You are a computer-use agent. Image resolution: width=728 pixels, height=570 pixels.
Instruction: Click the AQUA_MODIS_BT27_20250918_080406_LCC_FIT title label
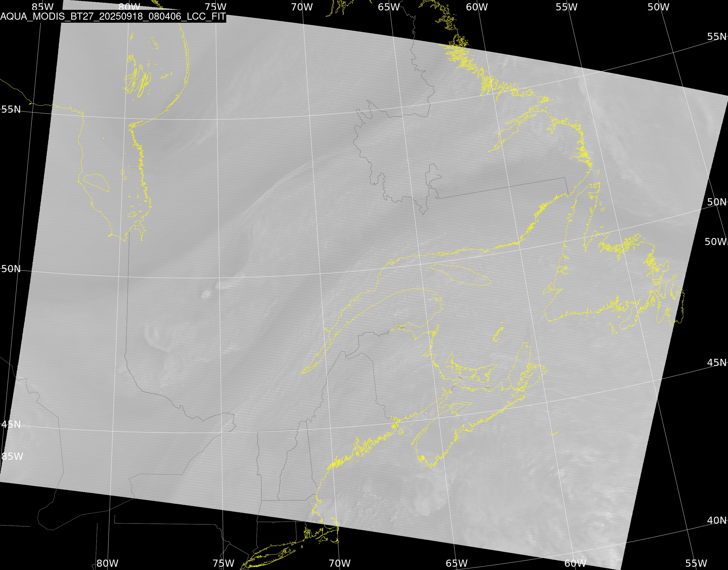[x=113, y=17]
